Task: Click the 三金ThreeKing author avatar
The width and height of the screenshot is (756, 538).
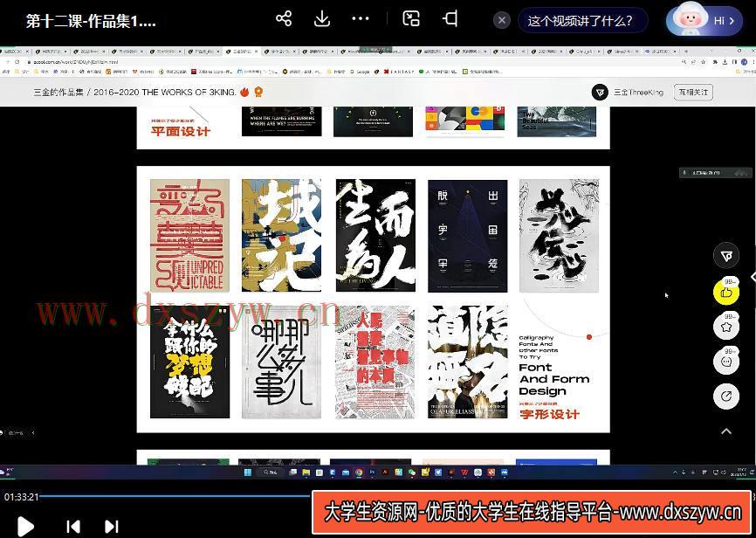Action: [x=600, y=93]
